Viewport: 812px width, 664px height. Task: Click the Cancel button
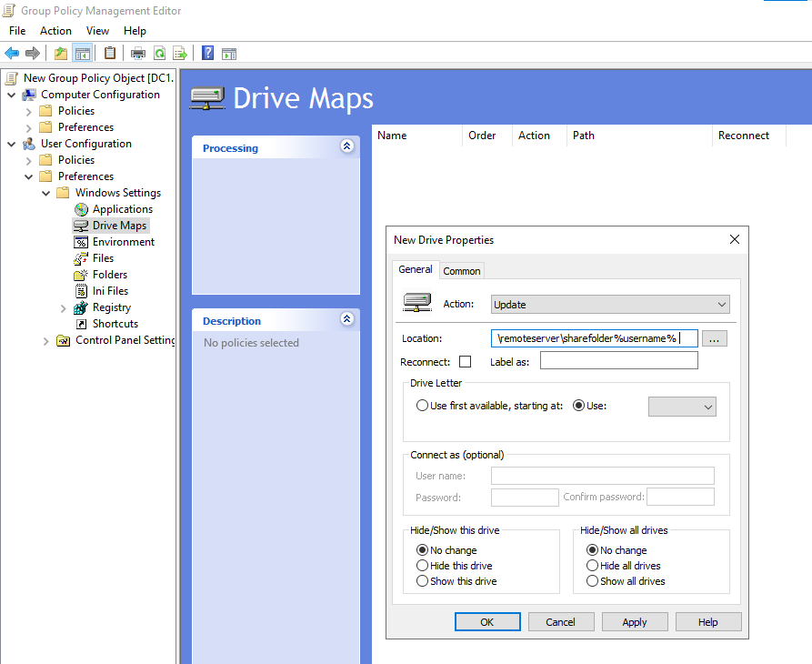(x=561, y=622)
